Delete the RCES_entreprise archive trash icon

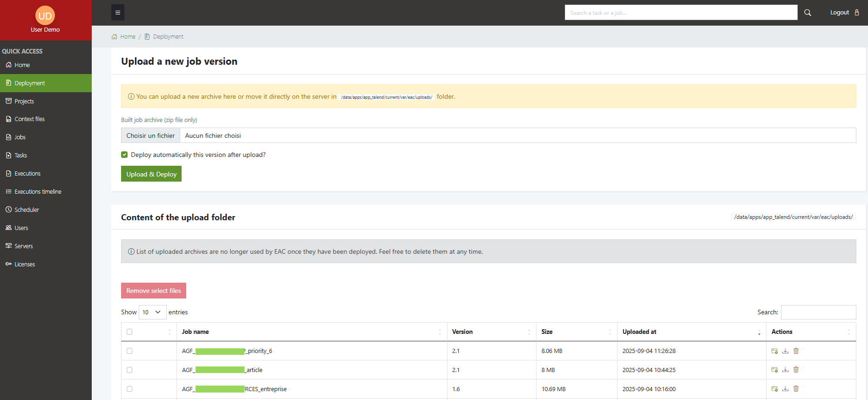click(x=796, y=389)
